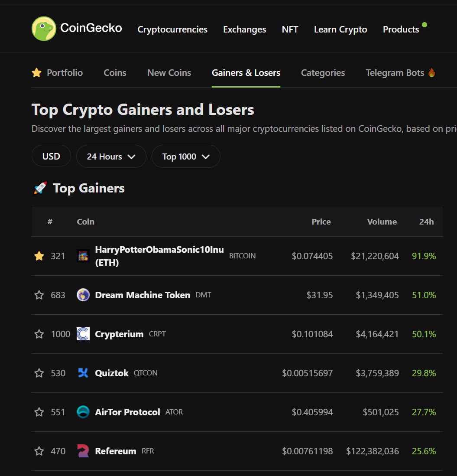The image size is (457, 476).
Task: Open the Cryptocurrencies menu
Action: [172, 29]
